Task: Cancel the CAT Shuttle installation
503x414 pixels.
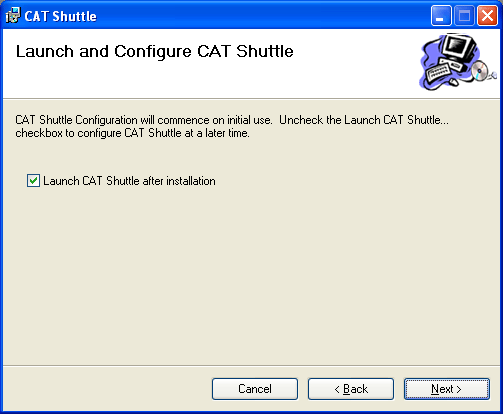Action: (255, 389)
